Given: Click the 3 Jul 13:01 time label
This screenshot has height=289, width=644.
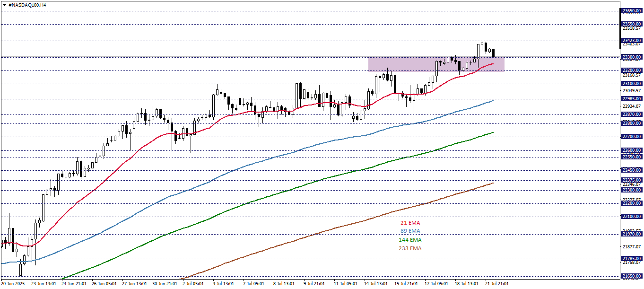Looking at the screenshot, I should (x=223, y=284).
